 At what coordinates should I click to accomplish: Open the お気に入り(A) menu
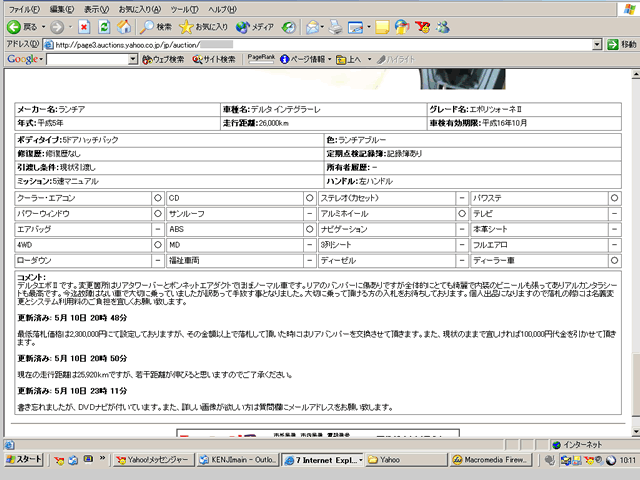140,9
